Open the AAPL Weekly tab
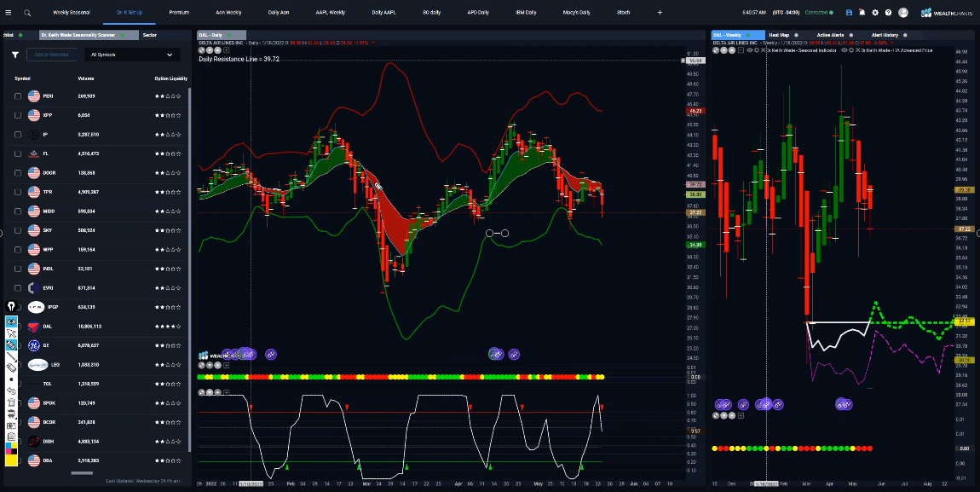 pyautogui.click(x=330, y=13)
